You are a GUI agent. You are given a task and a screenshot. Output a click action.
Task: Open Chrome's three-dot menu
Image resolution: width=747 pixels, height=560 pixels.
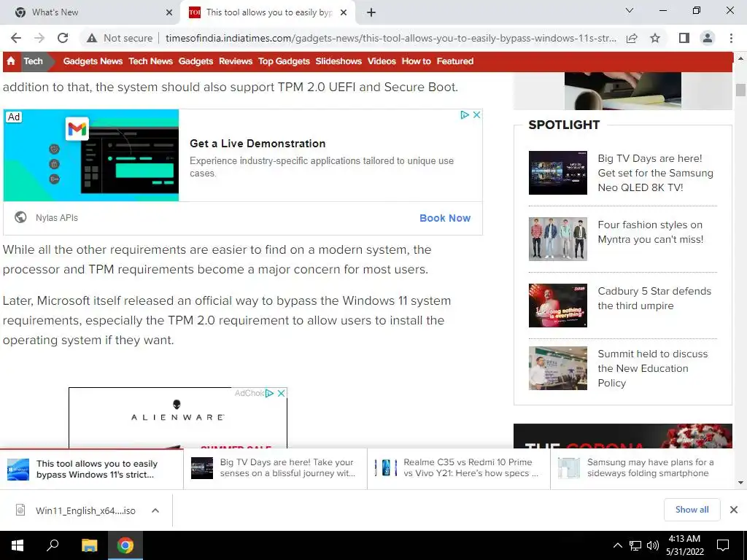coord(731,38)
